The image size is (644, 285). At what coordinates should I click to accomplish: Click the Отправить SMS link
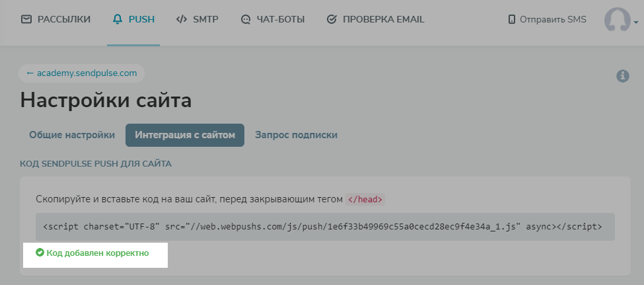tap(553, 20)
